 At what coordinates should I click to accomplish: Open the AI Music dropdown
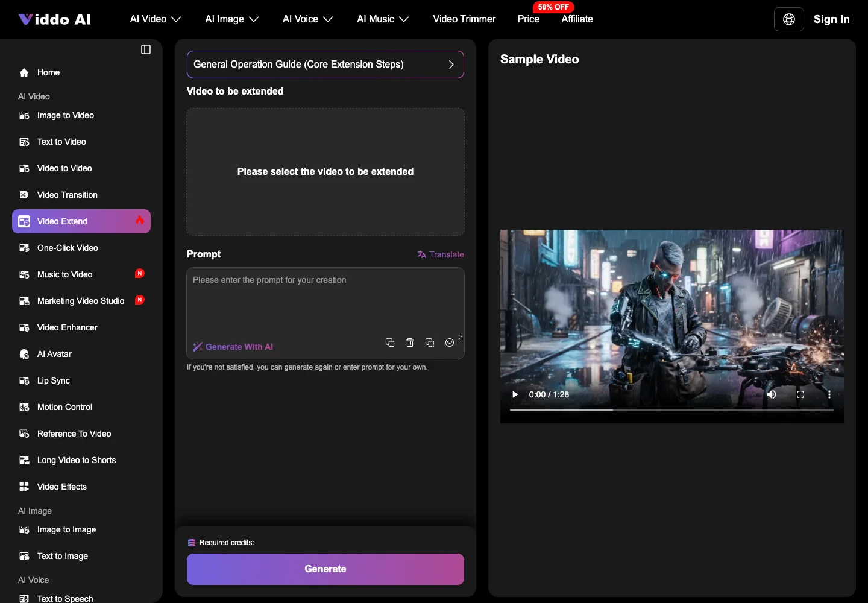[x=383, y=19]
